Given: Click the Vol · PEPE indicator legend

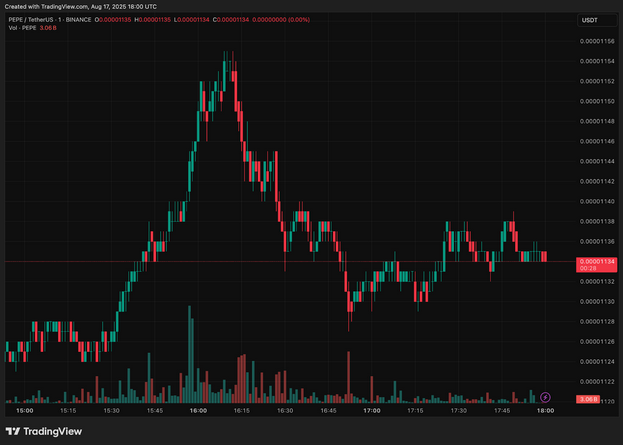Looking at the screenshot, I should pos(22,28).
